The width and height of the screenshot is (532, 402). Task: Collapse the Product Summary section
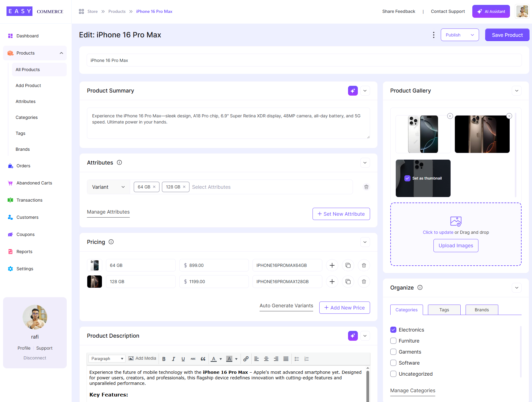365,91
